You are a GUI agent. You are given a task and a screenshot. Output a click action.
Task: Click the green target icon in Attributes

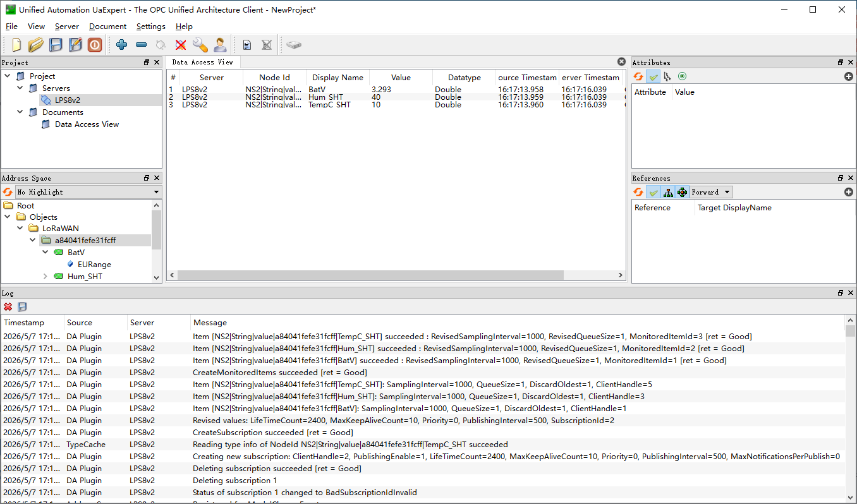(x=682, y=76)
